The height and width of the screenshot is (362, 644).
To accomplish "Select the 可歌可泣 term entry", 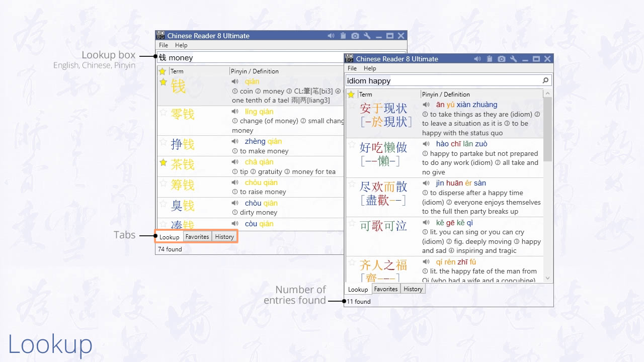I will (383, 226).
